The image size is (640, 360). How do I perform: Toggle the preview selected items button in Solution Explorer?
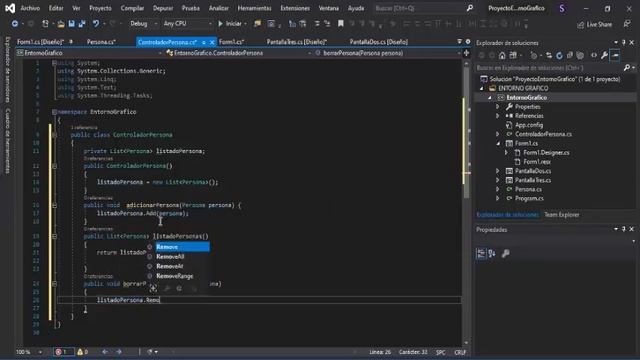615,55
